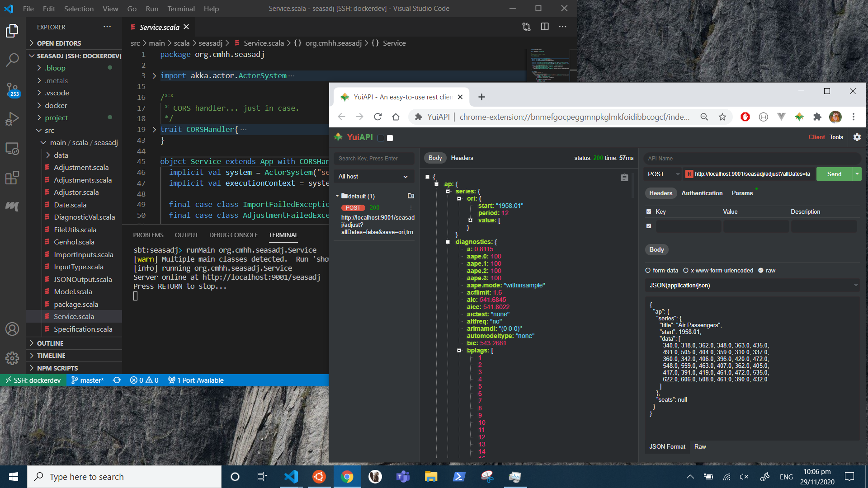Open the Extensions view in activity bar
The height and width of the screenshot is (488, 868).
point(12,178)
